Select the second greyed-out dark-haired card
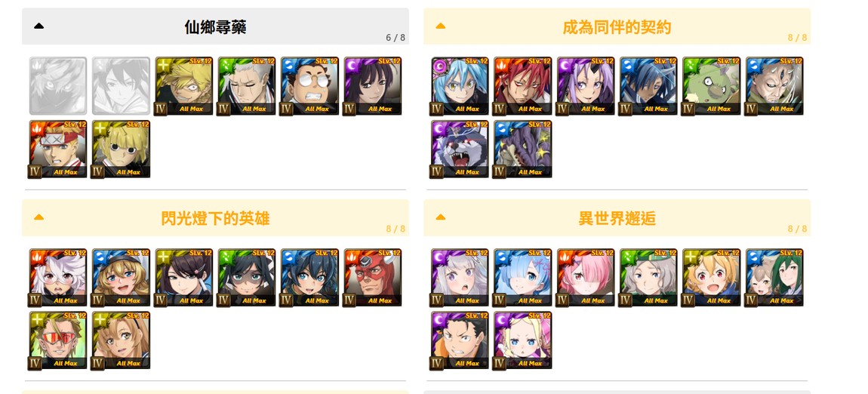The height and width of the screenshot is (394, 868). click(121, 86)
